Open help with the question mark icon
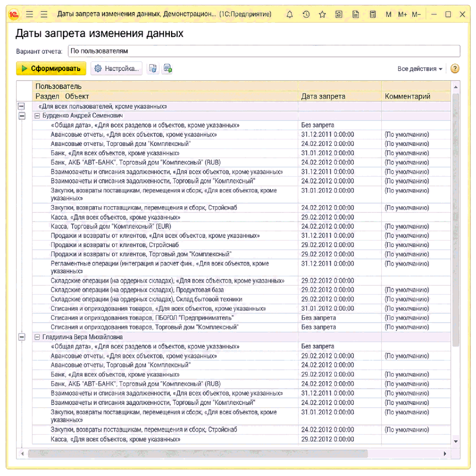Image resolution: width=476 pixels, height=476 pixels. (455, 69)
